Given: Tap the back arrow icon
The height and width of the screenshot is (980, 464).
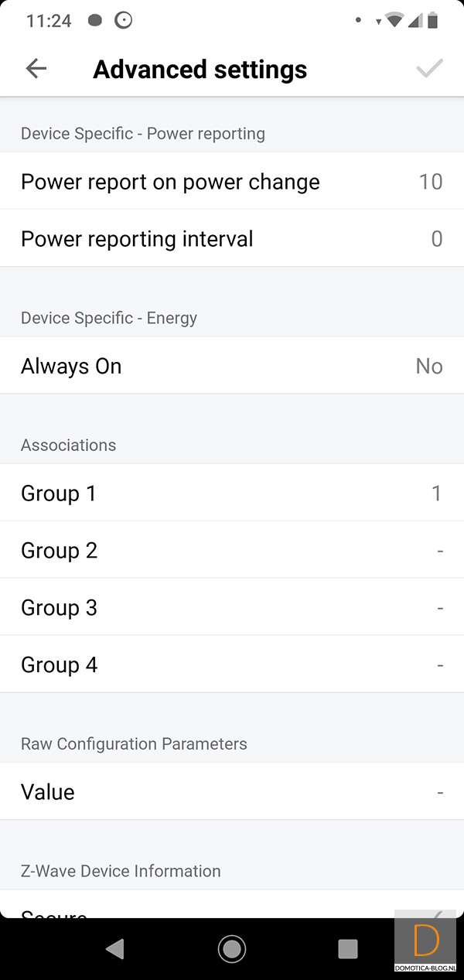Looking at the screenshot, I should pos(36,69).
